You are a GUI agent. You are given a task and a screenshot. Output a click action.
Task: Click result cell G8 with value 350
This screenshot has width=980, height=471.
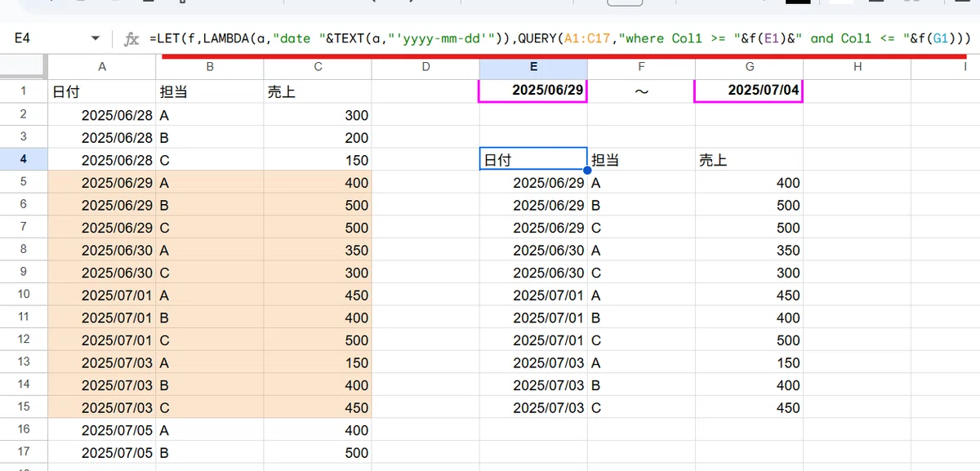point(749,250)
